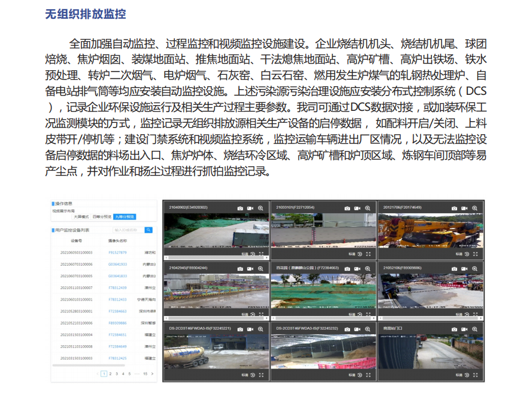Start recording 21042945(F89304244) feed
Viewport: 532px width, 400px height.
click(251, 269)
